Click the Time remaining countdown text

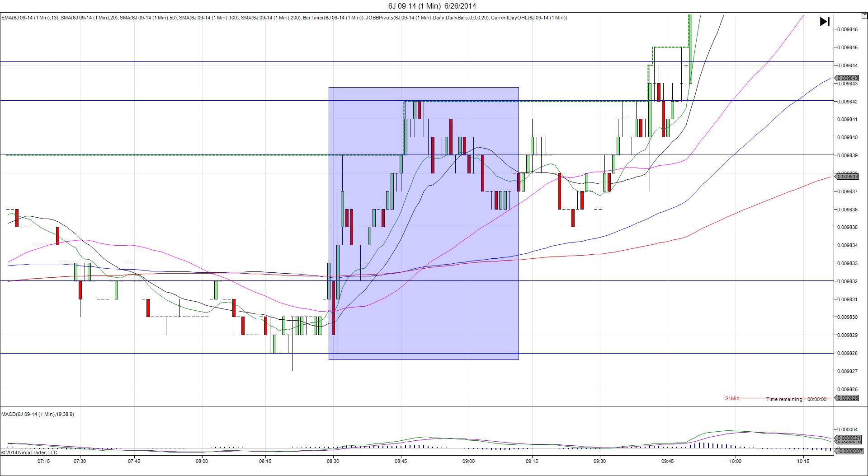pos(796,399)
